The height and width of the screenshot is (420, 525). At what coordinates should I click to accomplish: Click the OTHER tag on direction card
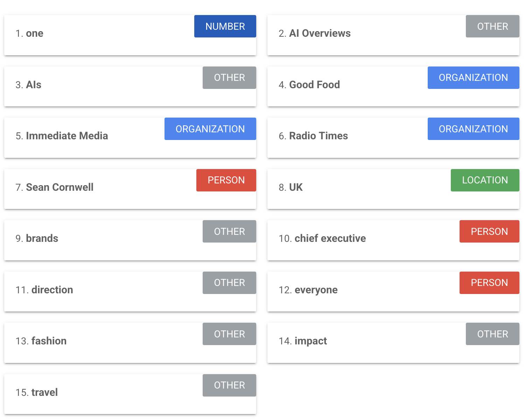coord(229,283)
